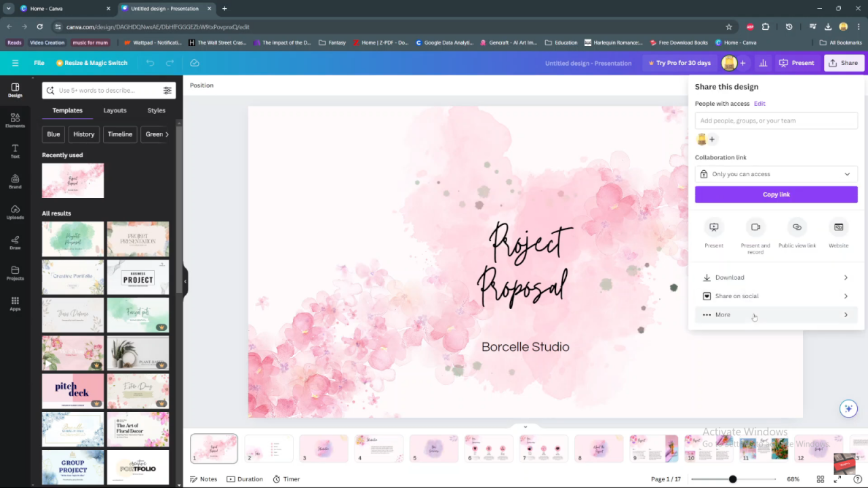
Task: Click the Undo arrow
Action: pos(150,63)
